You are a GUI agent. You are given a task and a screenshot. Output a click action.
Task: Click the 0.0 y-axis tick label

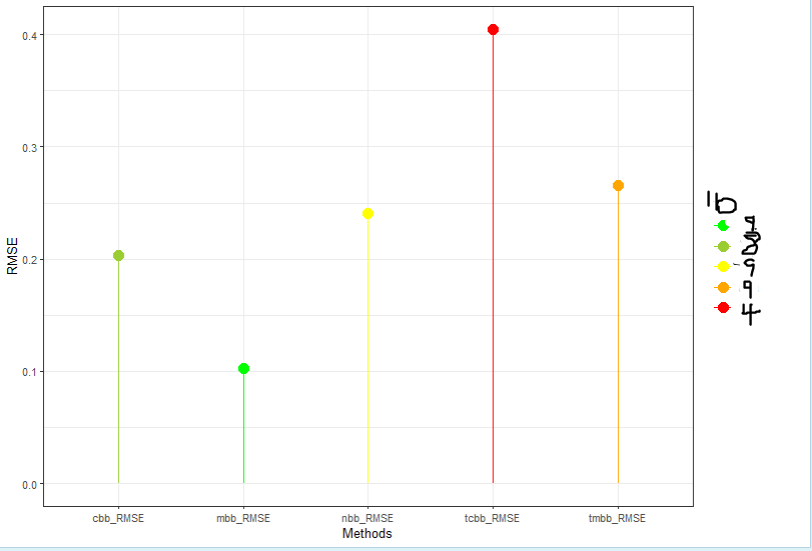(x=29, y=485)
